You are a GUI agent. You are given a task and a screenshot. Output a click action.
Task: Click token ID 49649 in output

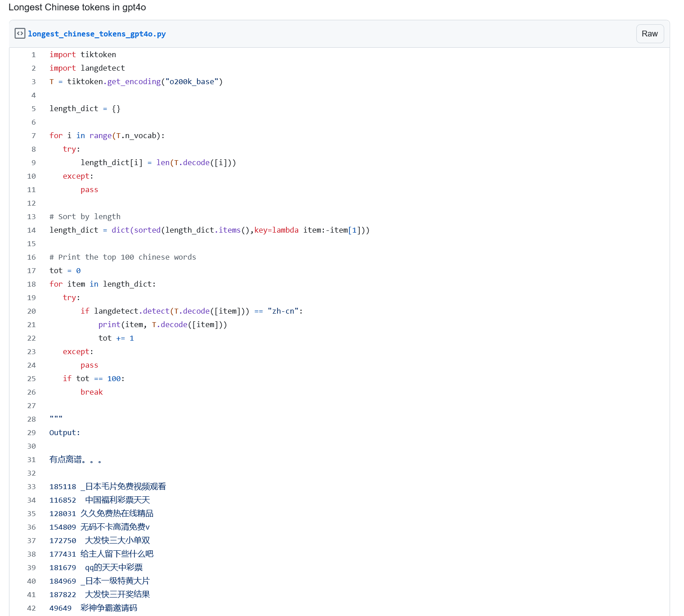(x=61, y=608)
